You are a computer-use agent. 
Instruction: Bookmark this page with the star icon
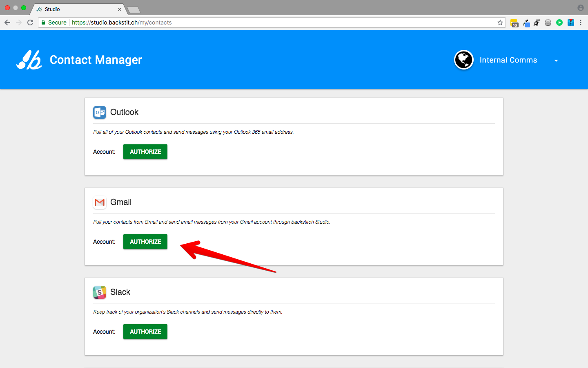pos(500,22)
